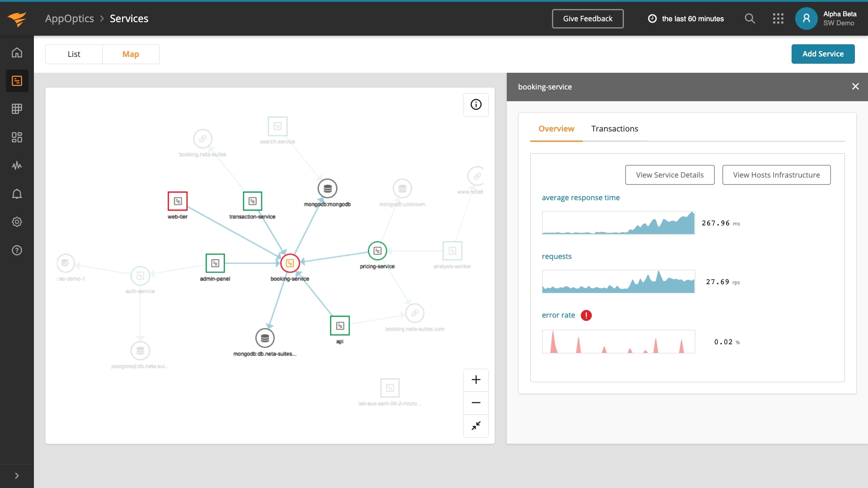Close the booking-service details panel

coord(855,86)
